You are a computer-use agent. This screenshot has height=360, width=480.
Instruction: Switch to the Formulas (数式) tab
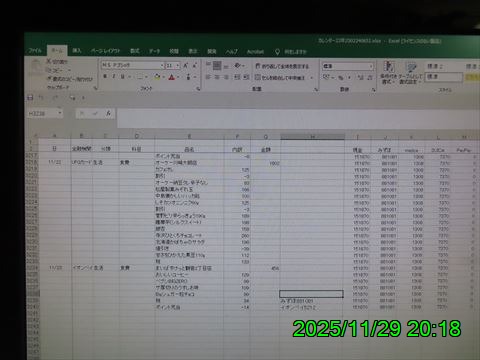pos(134,51)
